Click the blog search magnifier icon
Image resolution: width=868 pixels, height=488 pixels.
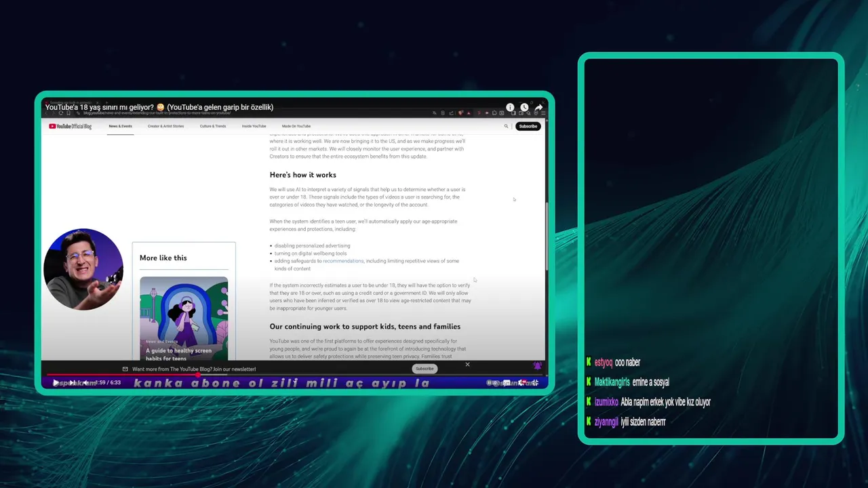pos(506,126)
